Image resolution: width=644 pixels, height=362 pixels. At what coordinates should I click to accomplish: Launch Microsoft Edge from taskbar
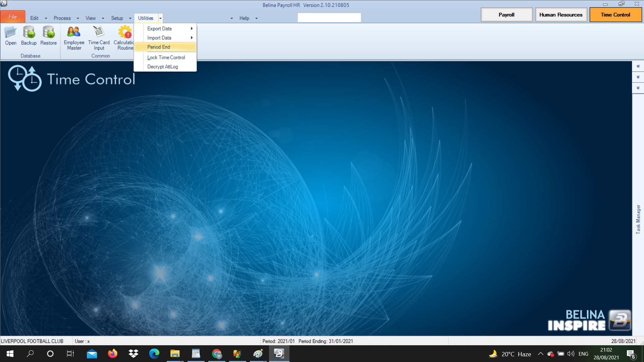pos(154,354)
